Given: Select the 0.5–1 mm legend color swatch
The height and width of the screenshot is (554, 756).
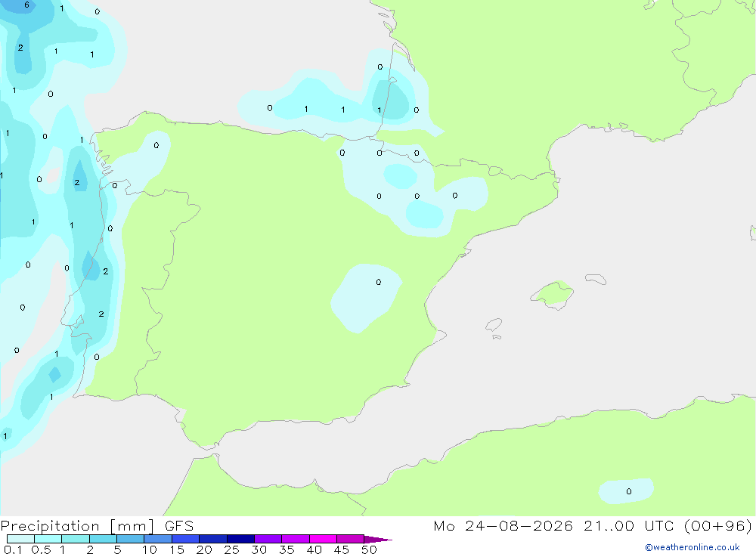Looking at the screenshot, I should click(48, 539).
